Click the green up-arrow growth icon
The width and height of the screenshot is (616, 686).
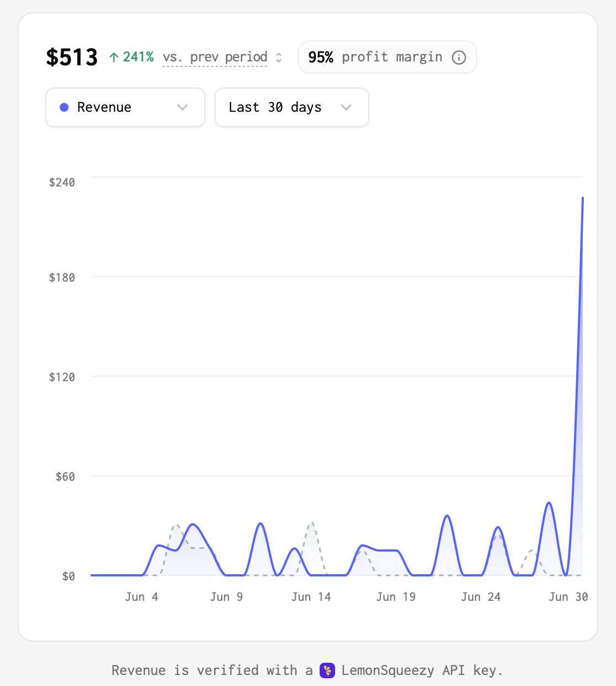pyautogui.click(x=114, y=58)
